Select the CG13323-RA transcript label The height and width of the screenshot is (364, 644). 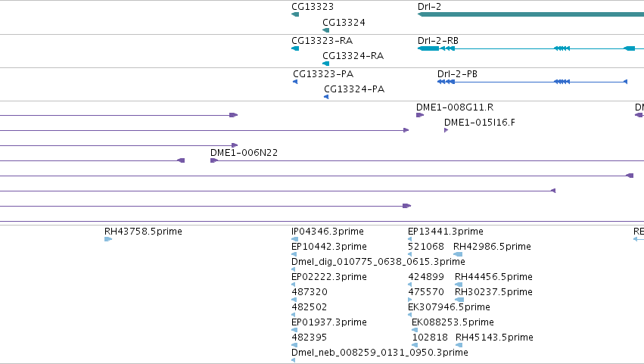(322, 40)
